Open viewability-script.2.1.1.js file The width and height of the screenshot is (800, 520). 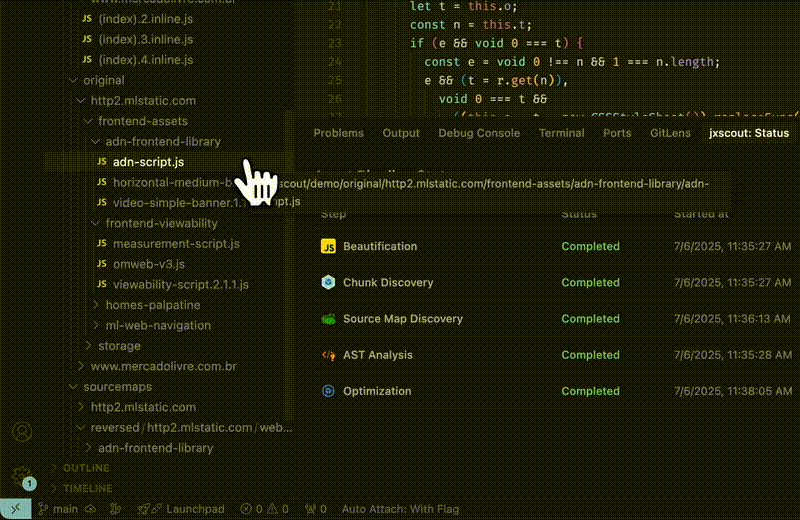tap(181, 284)
